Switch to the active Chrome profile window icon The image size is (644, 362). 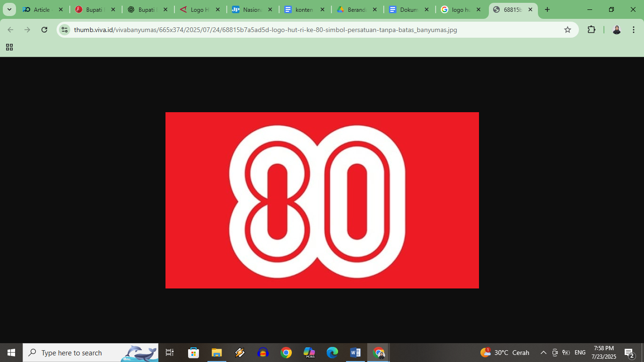(x=379, y=353)
